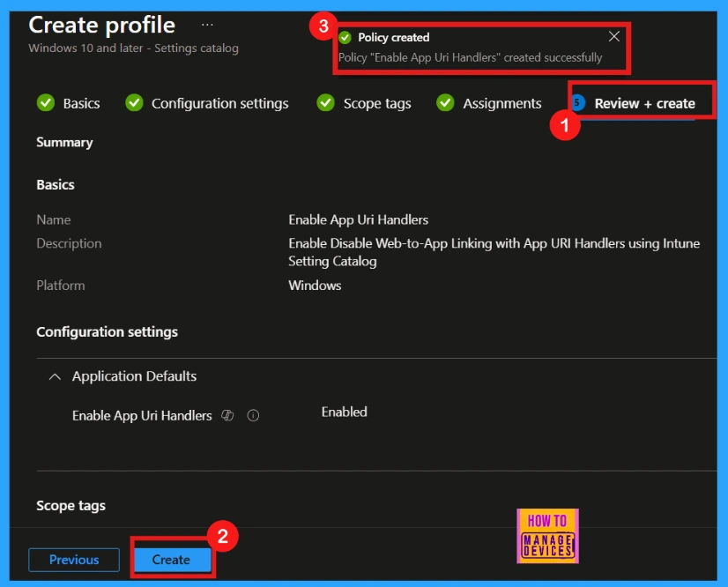Image resolution: width=728 pixels, height=587 pixels.
Task: Click the Copilot icon beside Enable App Uri Handlers
Action: pos(227,415)
